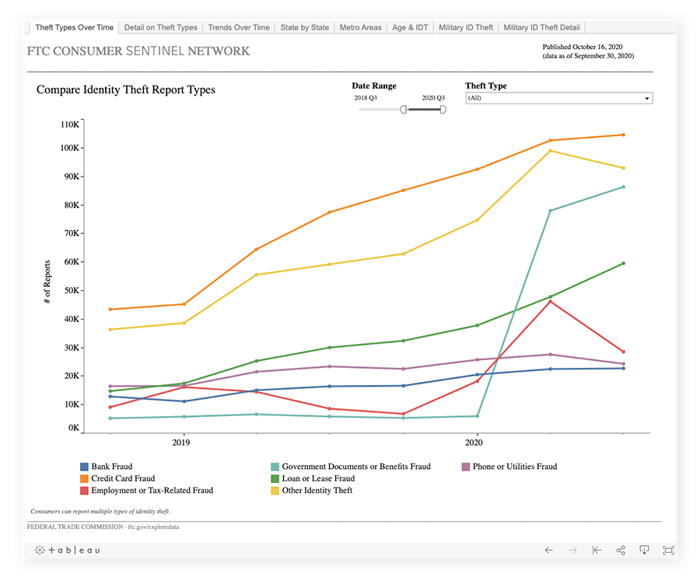Select Bank Fraud blue legend swatch
Image resolution: width=700 pixels, height=581 pixels.
click(85, 467)
